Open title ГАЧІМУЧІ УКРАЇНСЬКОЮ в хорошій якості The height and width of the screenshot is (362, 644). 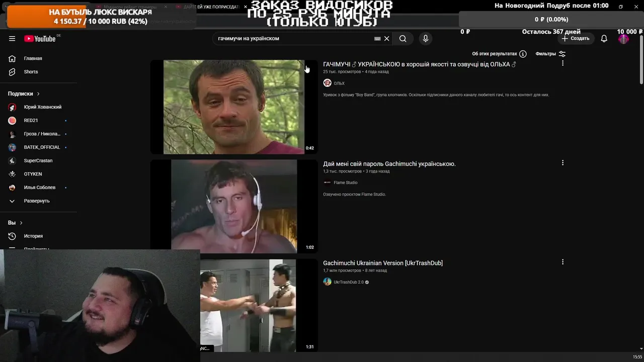click(x=420, y=64)
